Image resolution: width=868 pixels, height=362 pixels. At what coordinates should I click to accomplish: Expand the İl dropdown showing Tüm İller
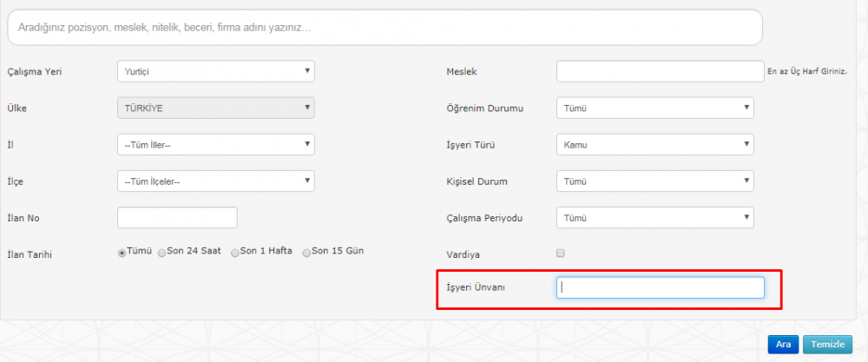click(216, 144)
